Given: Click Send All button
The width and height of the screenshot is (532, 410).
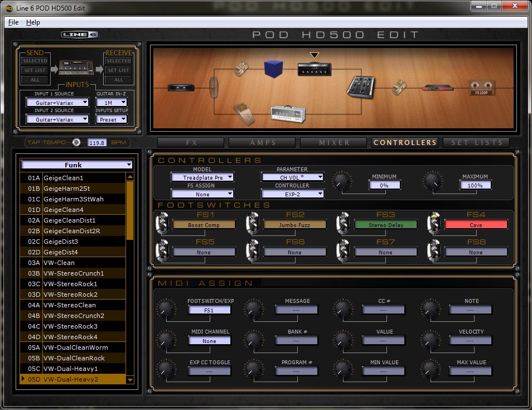Looking at the screenshot, I should pyautogui.click(x=35, y=80).
